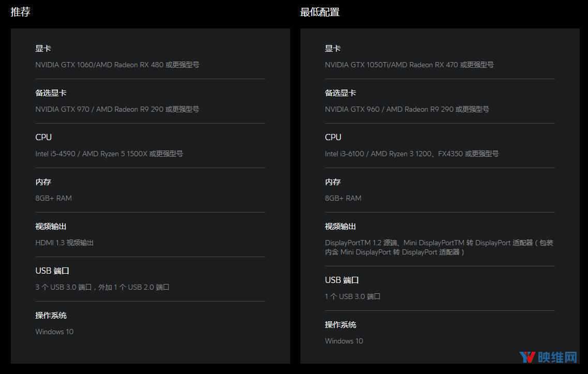Click the 推荐 section heading
Viewport: 588px width, 374px height.
pyautogui.click(x=21, y=12)
